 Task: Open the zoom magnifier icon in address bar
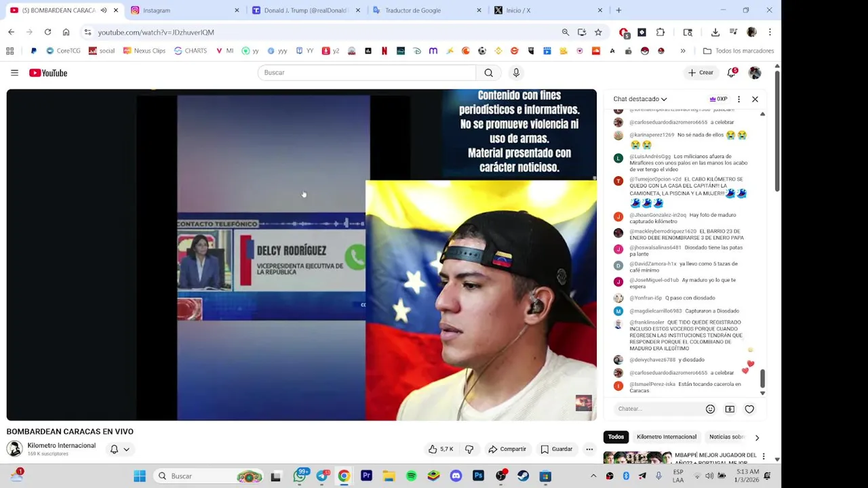point(565,32)
